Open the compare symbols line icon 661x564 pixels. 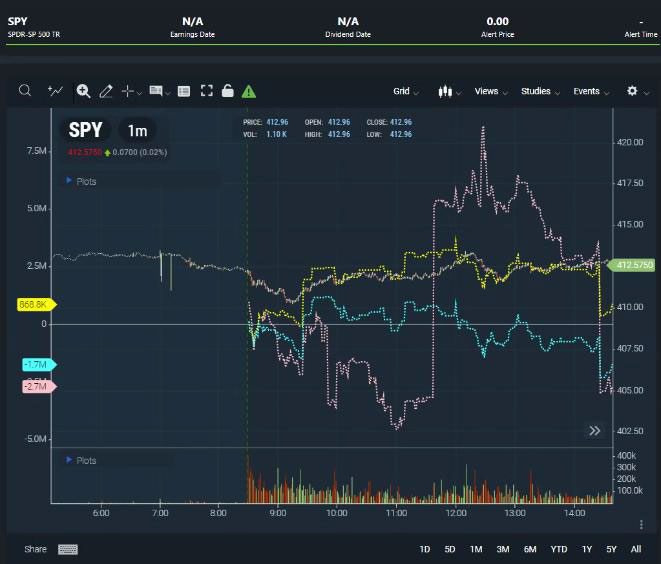55,91
